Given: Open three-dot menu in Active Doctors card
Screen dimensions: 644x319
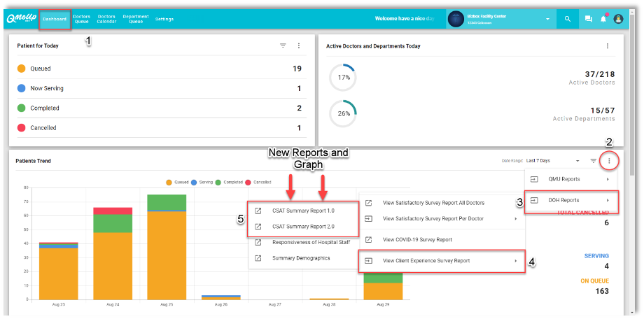Looking at the screenshot, I should coord(608,46).
